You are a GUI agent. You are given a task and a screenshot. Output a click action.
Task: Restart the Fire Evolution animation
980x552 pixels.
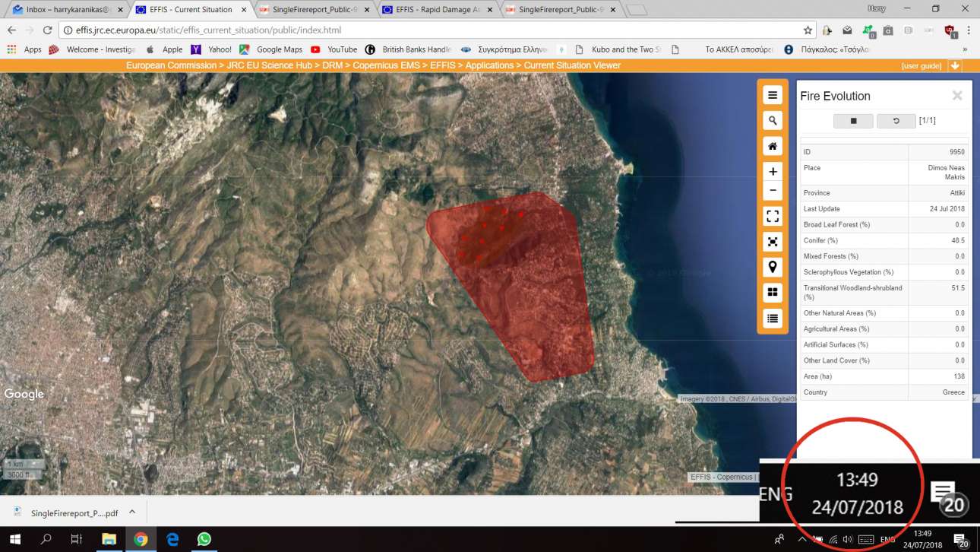(896, 121)
